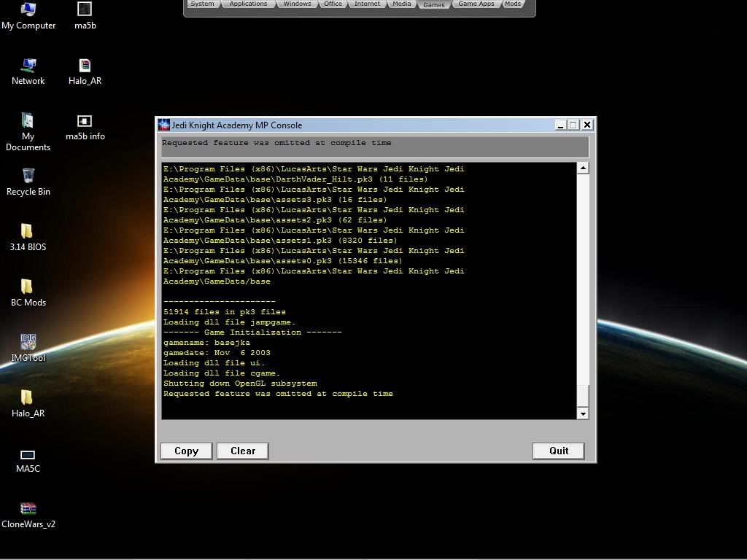747x560 pixels.
Task: Click the "Loading dll file ui." line
Action: 214,363
